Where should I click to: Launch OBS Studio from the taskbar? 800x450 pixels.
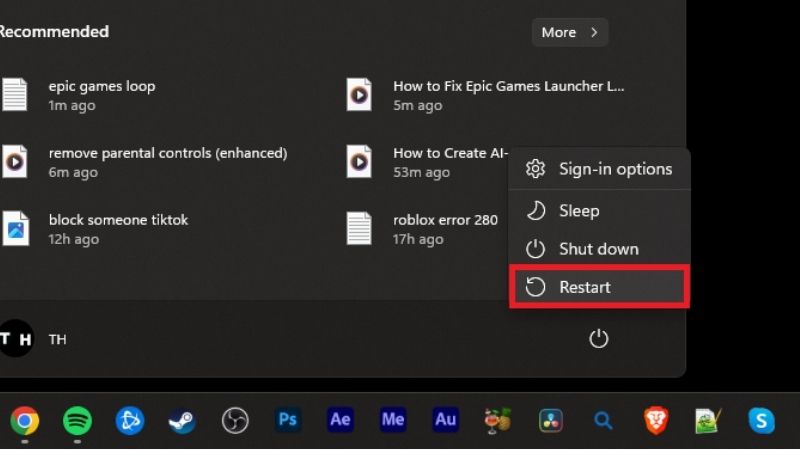[235, 420]
